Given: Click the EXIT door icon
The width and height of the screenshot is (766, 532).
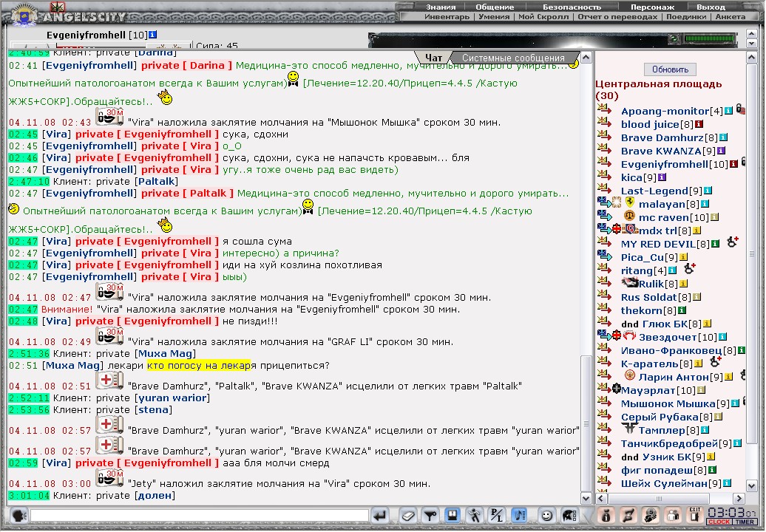Looking at the screenshot, I should [x=695, y=516].
